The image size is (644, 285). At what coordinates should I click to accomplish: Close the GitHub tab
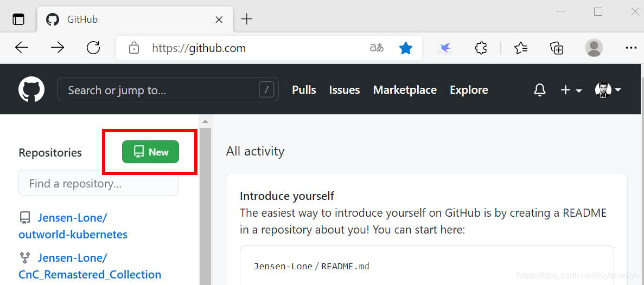[219, 20]
